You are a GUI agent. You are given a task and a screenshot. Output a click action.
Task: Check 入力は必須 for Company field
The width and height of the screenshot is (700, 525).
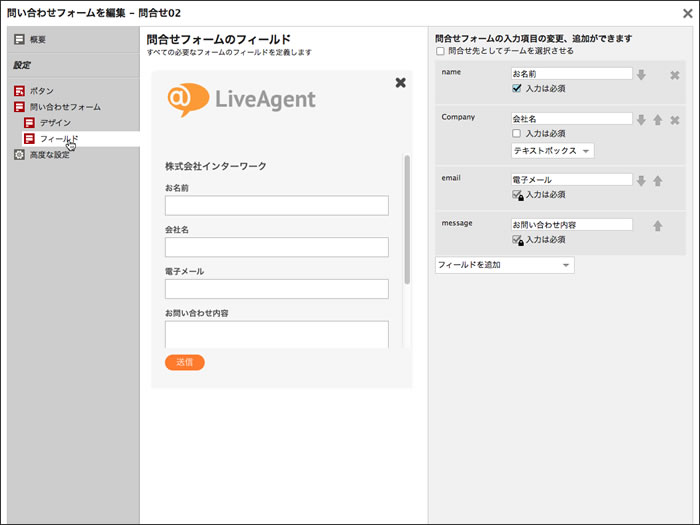click(x=517, y=133)
